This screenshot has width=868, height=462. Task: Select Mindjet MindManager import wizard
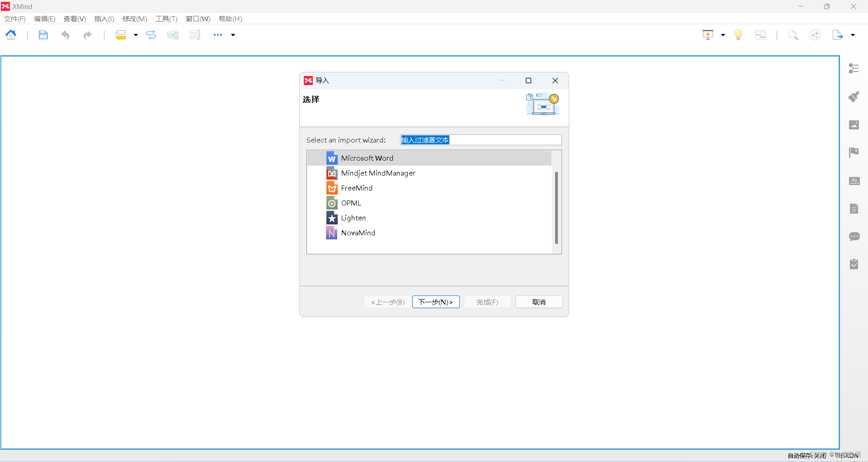[429, 173]
